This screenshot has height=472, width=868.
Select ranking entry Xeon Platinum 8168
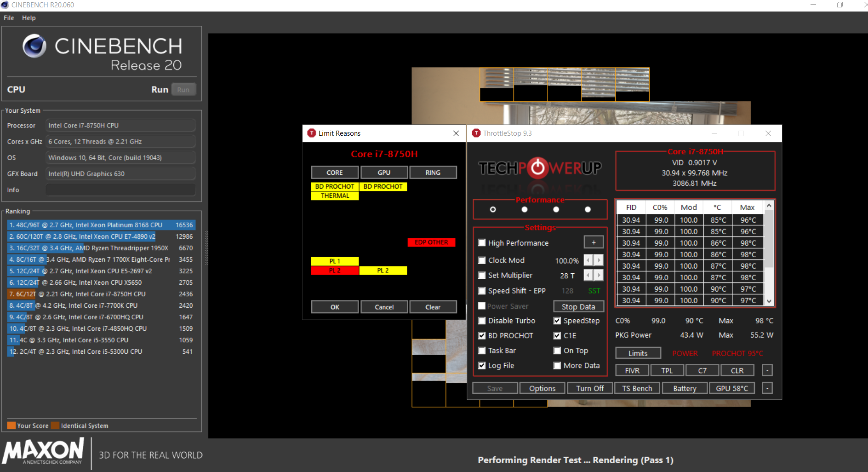click(x=101, y=225)
